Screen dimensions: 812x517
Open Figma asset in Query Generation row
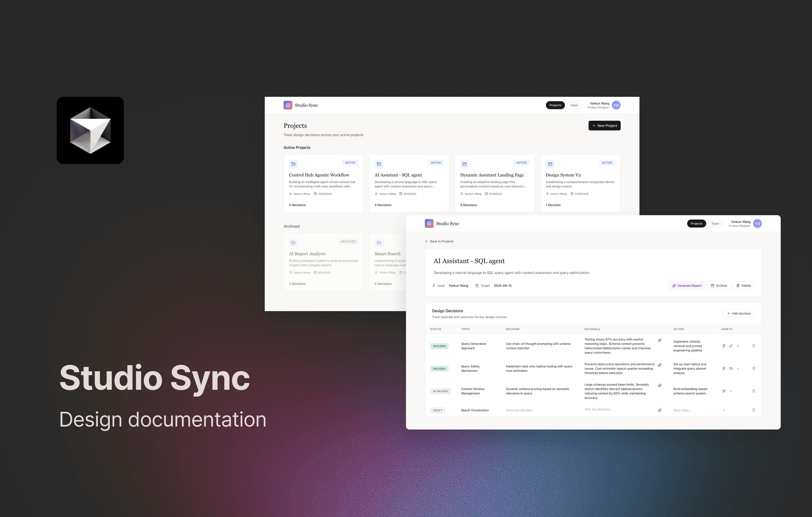pyautogui.click(x=724, y=346)
